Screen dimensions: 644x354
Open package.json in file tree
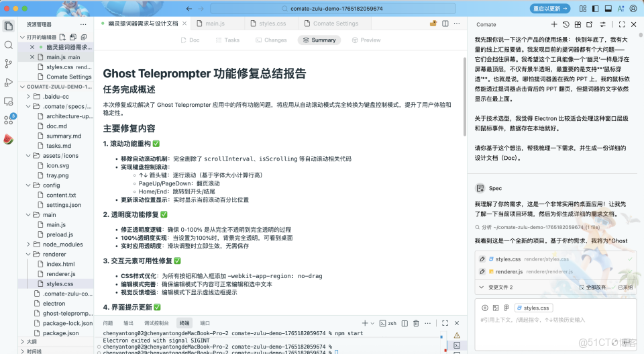click(61, 333)
